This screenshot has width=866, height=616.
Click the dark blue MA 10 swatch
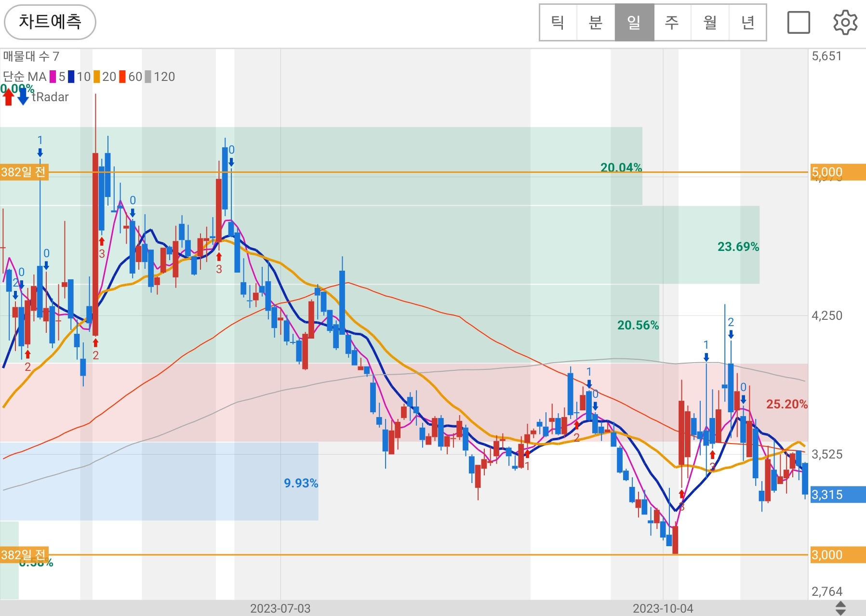[71, 77]
